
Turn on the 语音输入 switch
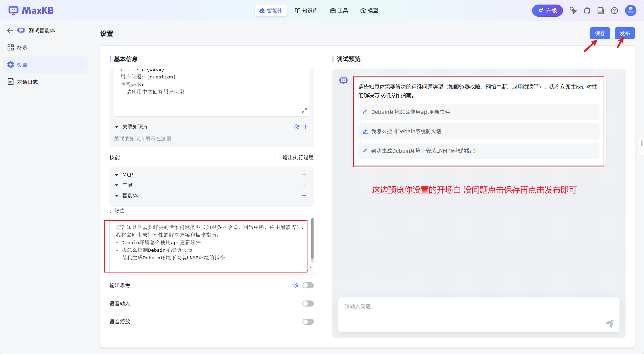(x=308, y=304)
